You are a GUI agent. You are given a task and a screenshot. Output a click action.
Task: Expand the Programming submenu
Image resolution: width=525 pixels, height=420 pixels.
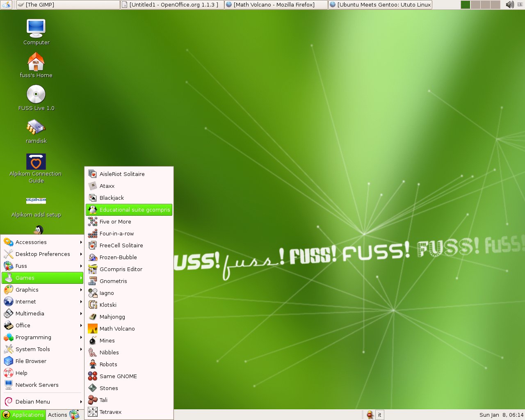(43, 337)
